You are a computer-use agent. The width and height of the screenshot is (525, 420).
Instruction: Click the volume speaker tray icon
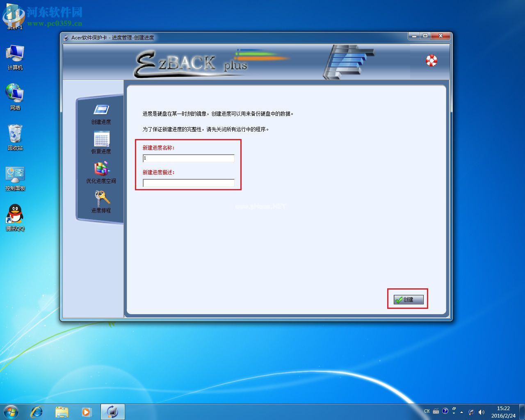[482, 412]
